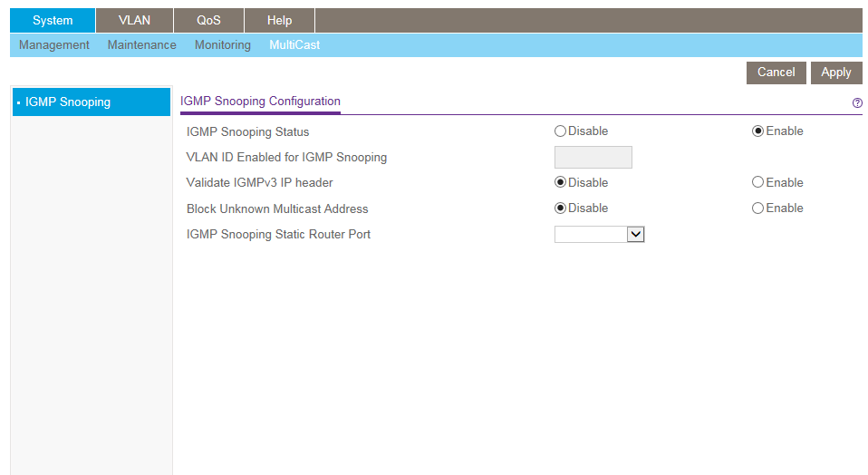The height and width of the screenshot is (475, 868).
Task: Disable Block Unknown Multicast Address option
Action: coord(560,208)
